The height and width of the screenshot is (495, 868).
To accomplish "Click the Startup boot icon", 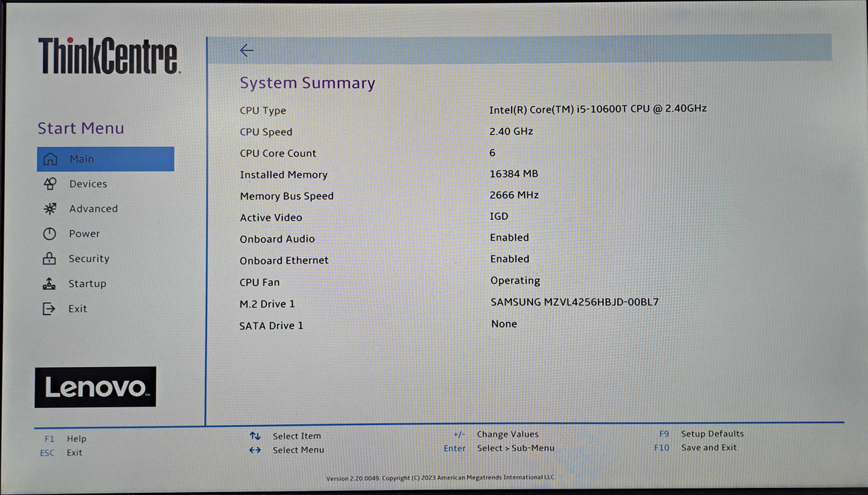I will pyautogui.click(x=49, y=284).
